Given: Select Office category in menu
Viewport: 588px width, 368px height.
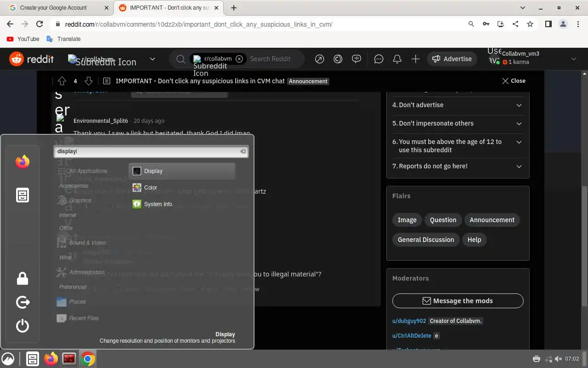Looking at the screenshot, I should [66, 228].
